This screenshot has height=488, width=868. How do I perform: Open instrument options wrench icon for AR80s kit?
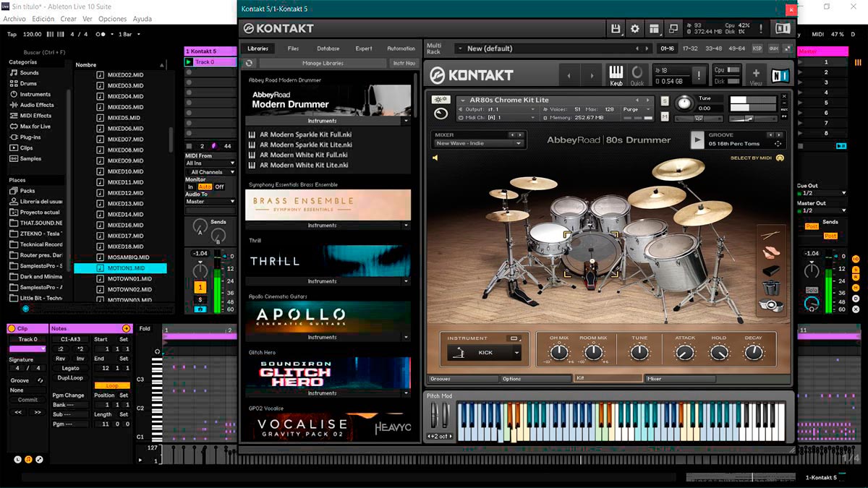pyautogui.click(x=440, y=100)
